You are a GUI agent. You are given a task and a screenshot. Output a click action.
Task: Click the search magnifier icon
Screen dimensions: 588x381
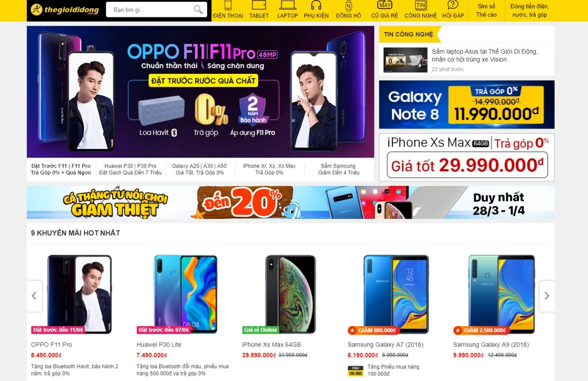tap(198, 10)
